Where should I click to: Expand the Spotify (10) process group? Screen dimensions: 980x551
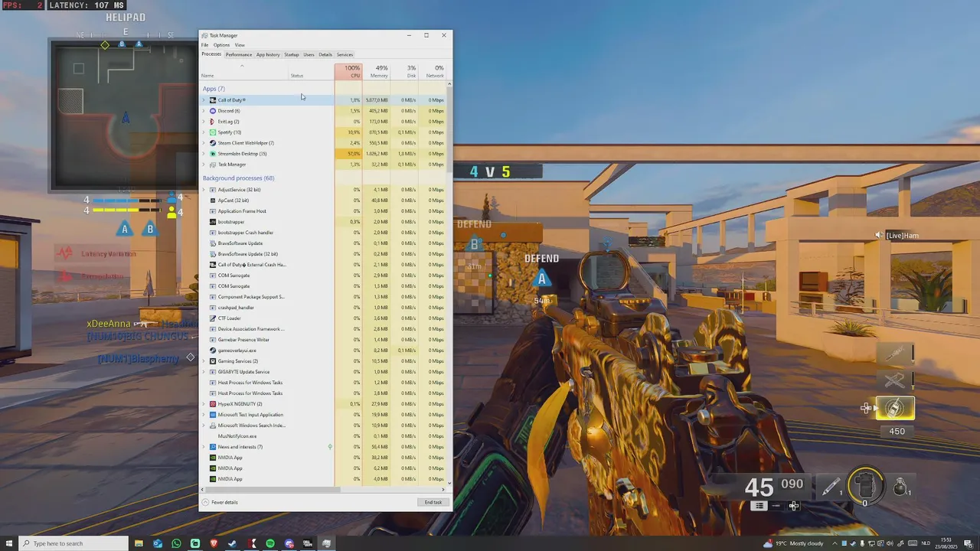(204, 132)
